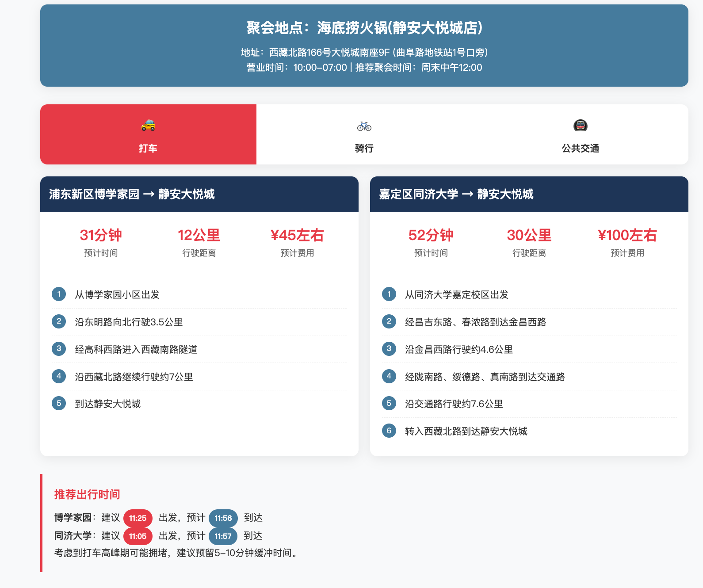Screen dimensions: 703x588
Task: Switch to the 骑行 tab label
Action: point(364,149)
